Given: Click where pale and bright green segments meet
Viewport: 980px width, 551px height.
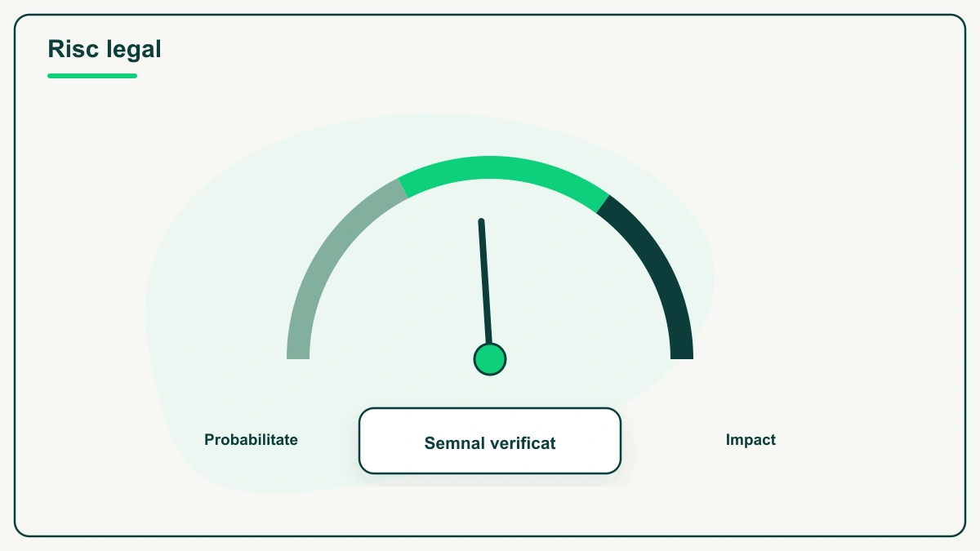Looking at the screenshot, I should coord(403,188).
